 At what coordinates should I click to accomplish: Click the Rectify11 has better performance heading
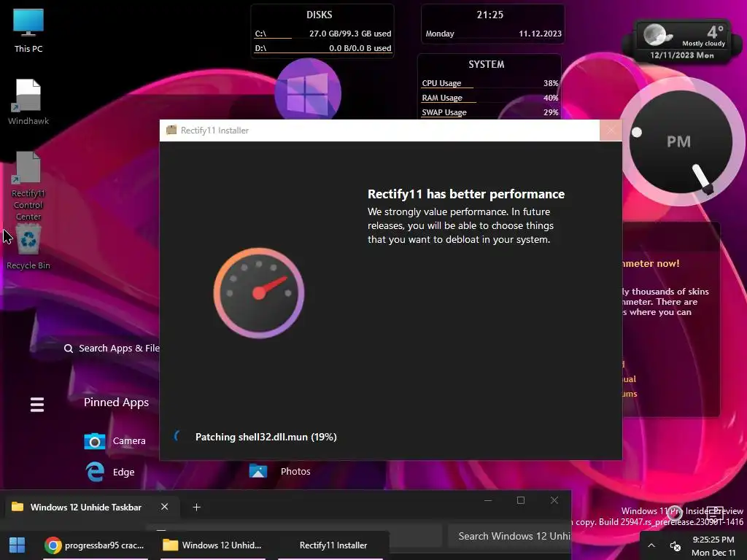click(x=466, y=194)
